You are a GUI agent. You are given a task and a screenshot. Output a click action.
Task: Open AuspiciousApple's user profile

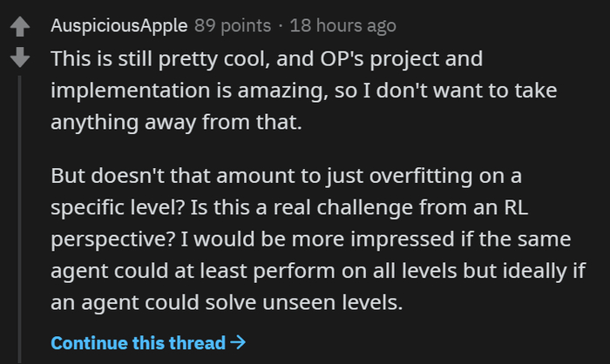(x=119, y=25)
